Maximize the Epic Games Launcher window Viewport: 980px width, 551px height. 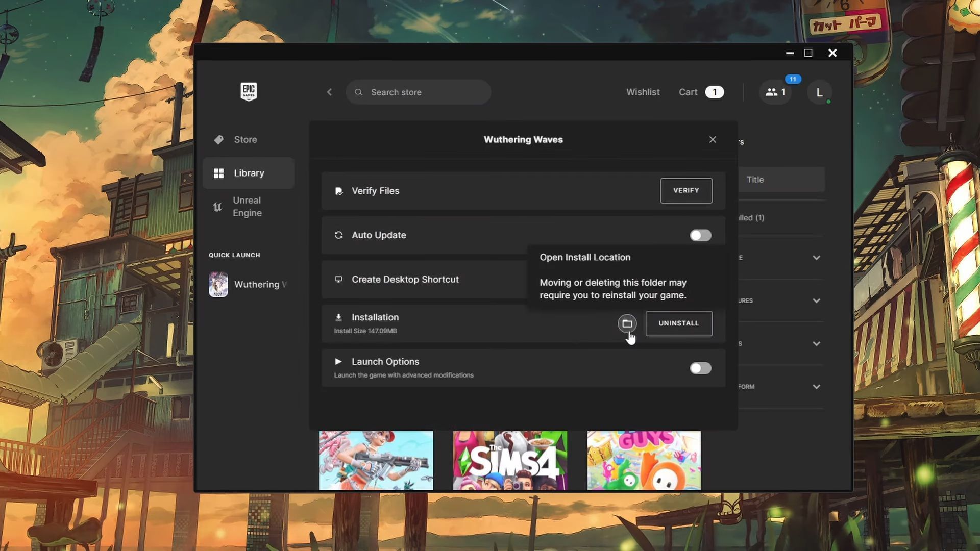pos(808,53)
